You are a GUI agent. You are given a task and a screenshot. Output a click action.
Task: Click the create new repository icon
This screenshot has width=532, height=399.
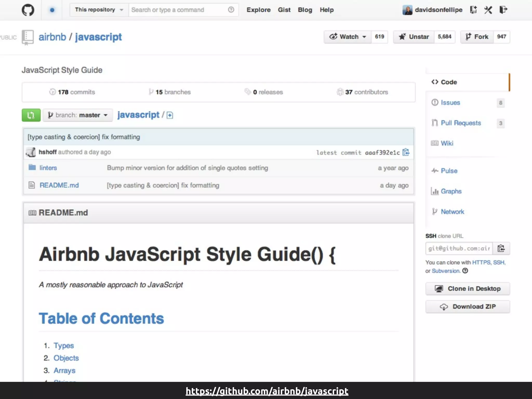[473, 10]
